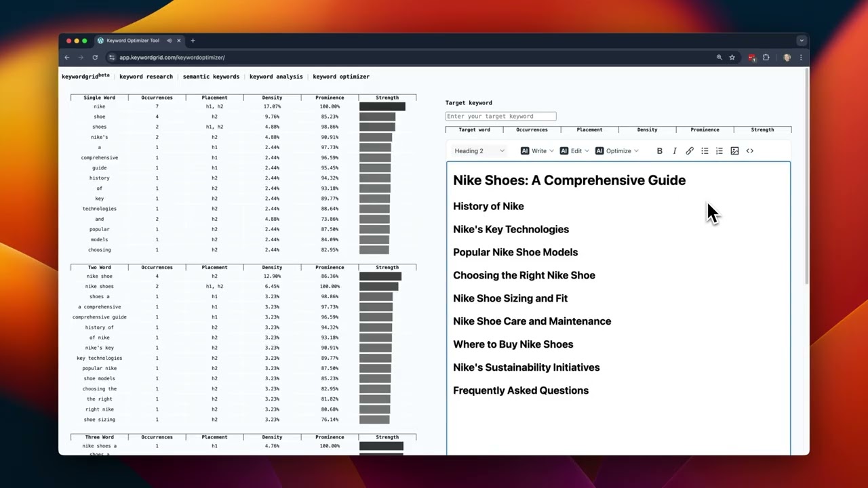Open the code view icon
The height and width of the screenshot is (488, 868).
coord(749,151)
